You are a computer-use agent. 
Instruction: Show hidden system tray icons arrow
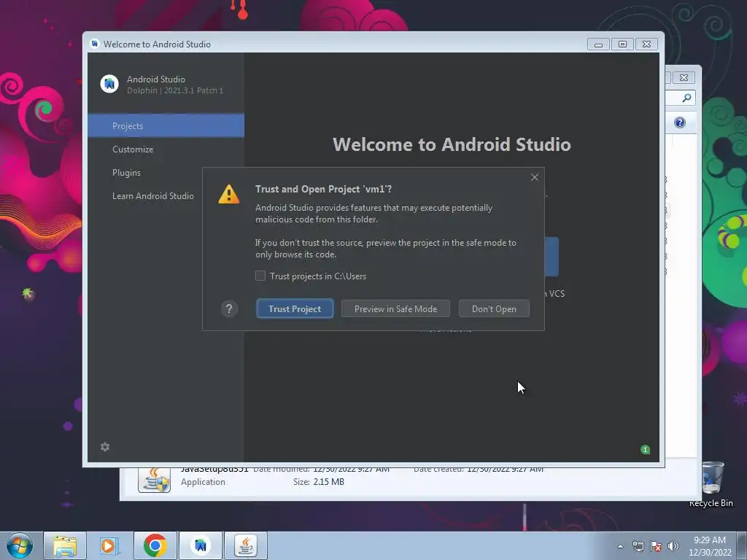620,547
